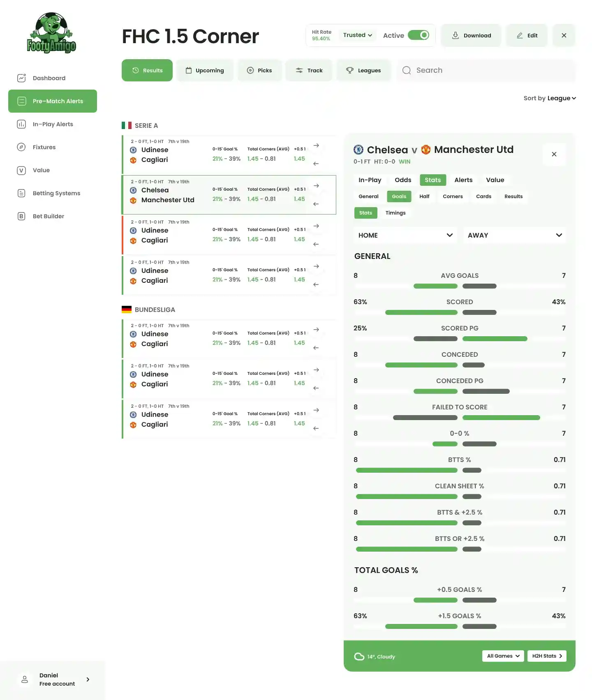The image size is (592, 700).
Task: Click the Bundesliga German flag
Action: [x=127, y=310]
